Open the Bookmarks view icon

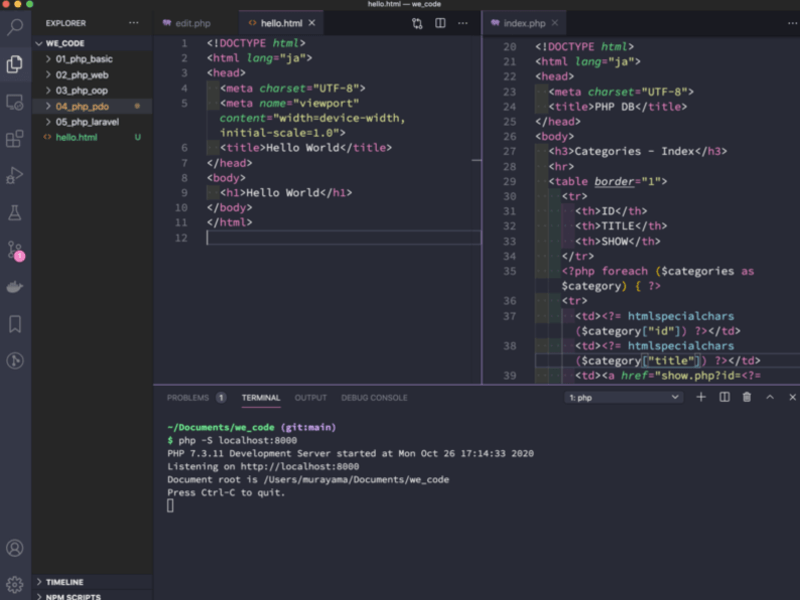point(15,324)
